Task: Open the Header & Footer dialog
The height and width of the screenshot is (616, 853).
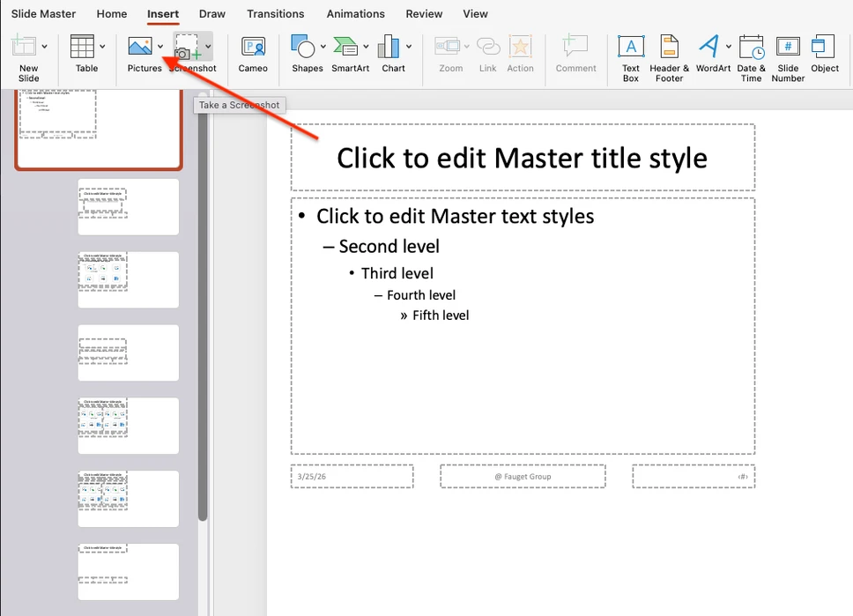Action: pyautogui.click(x=668, y=55)
